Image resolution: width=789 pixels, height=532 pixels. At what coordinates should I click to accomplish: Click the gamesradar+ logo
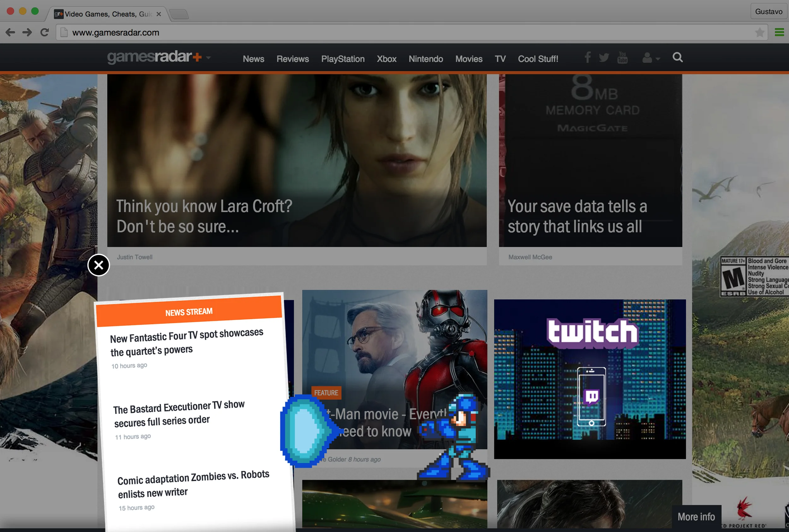pyautogui.click(x=154, y=57)
